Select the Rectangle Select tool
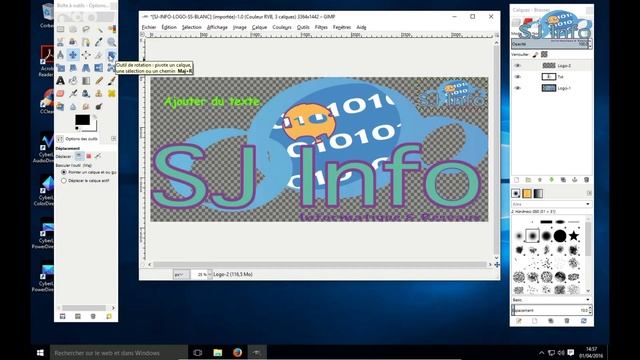 pos(60,29)
